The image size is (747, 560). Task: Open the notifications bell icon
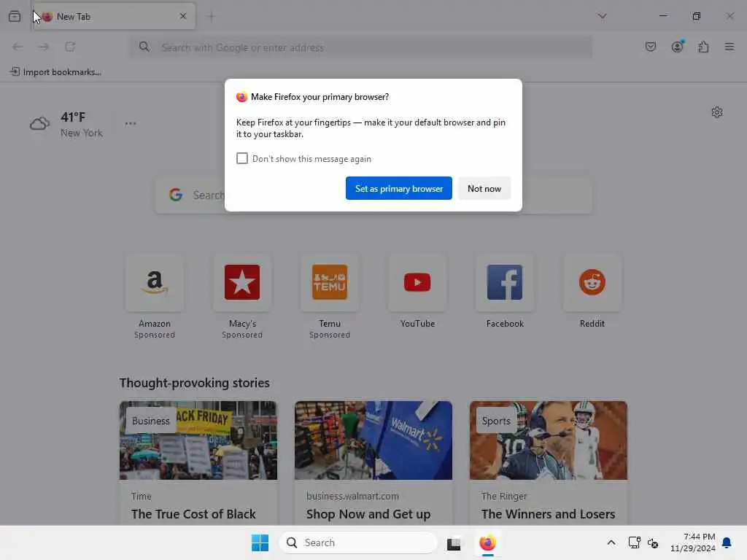727,542
